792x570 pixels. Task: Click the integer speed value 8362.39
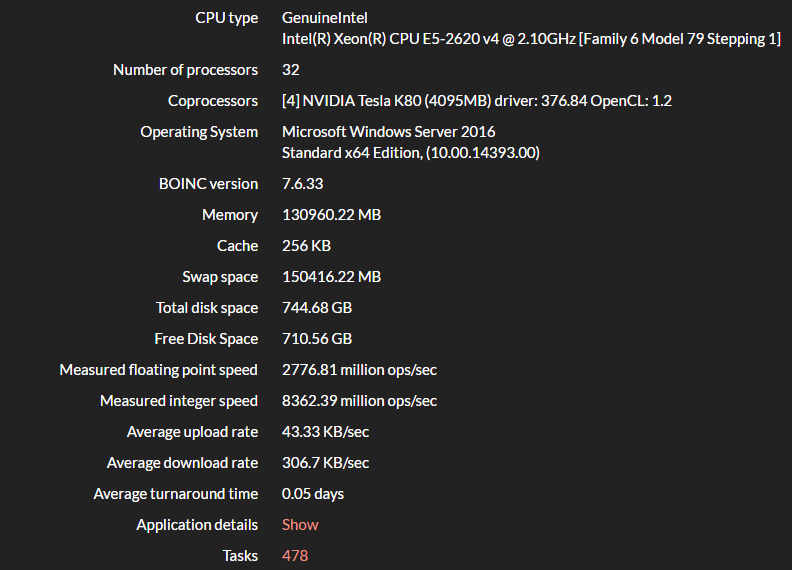(359, 401)
